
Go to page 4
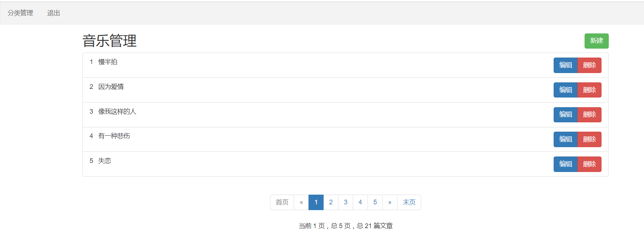click(x=360, y=202)
